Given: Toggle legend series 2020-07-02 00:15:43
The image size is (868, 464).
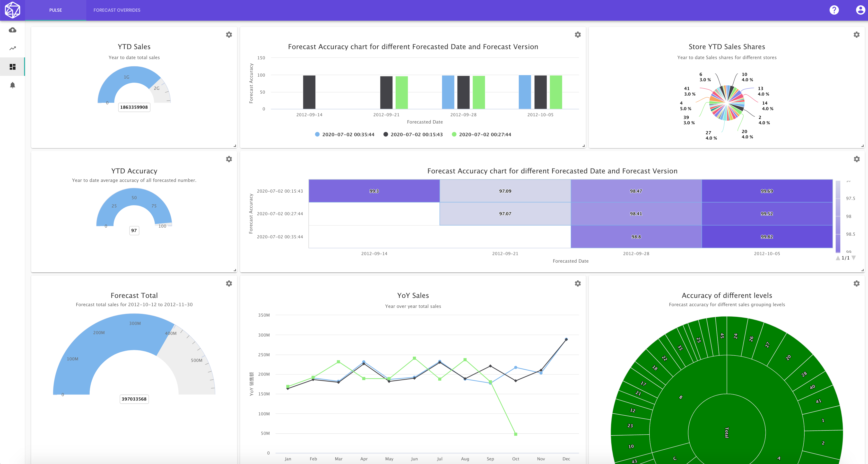Looking at the screenshot, I should coord(413,134).
